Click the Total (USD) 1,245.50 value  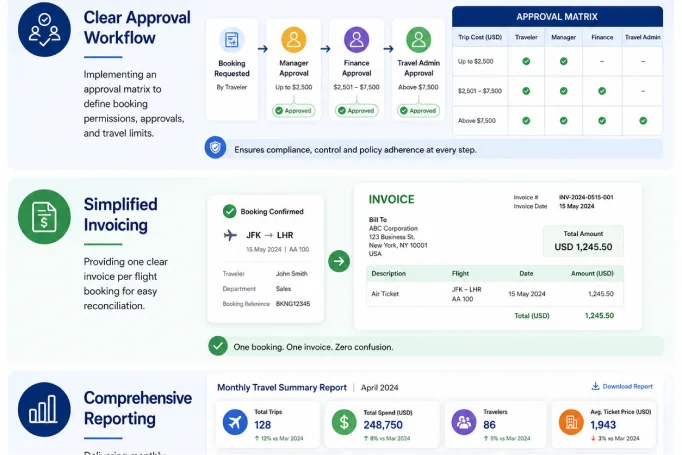tap(599, 315)
